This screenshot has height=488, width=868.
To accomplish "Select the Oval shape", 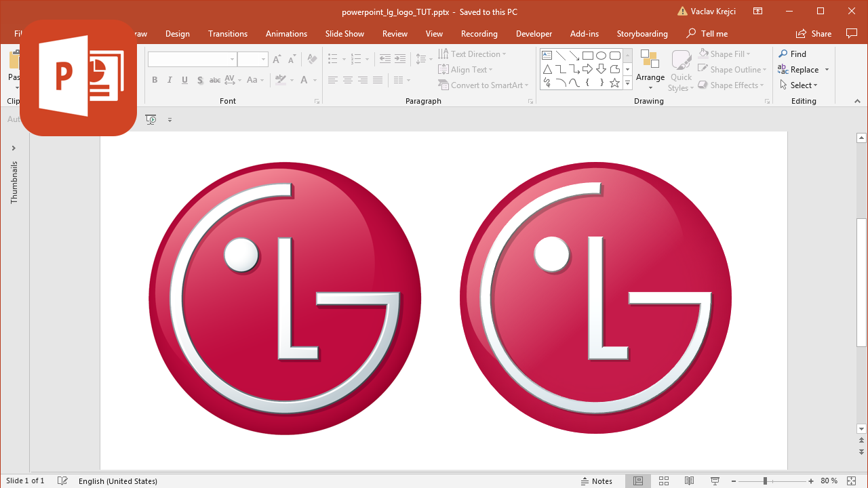I will (601, 56).
